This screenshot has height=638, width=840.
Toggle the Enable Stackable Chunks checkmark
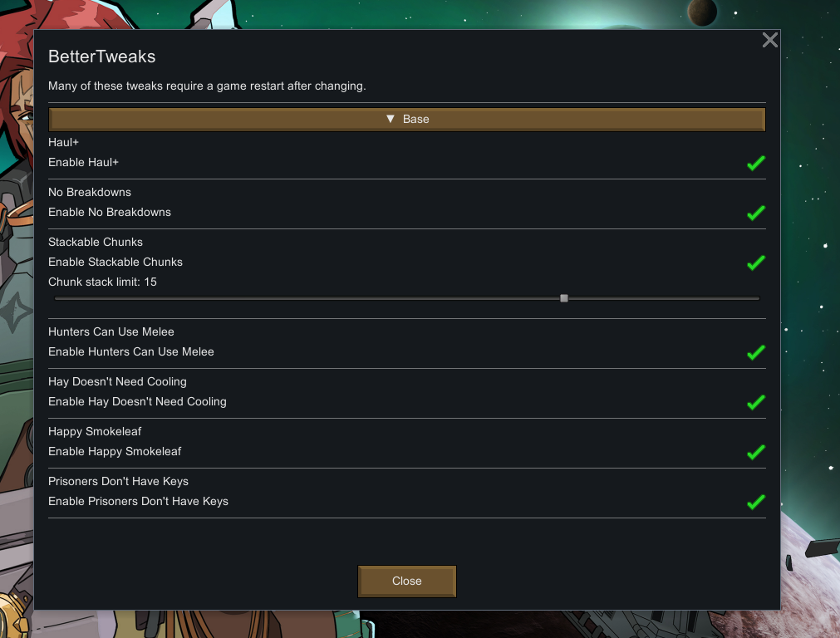756,263
